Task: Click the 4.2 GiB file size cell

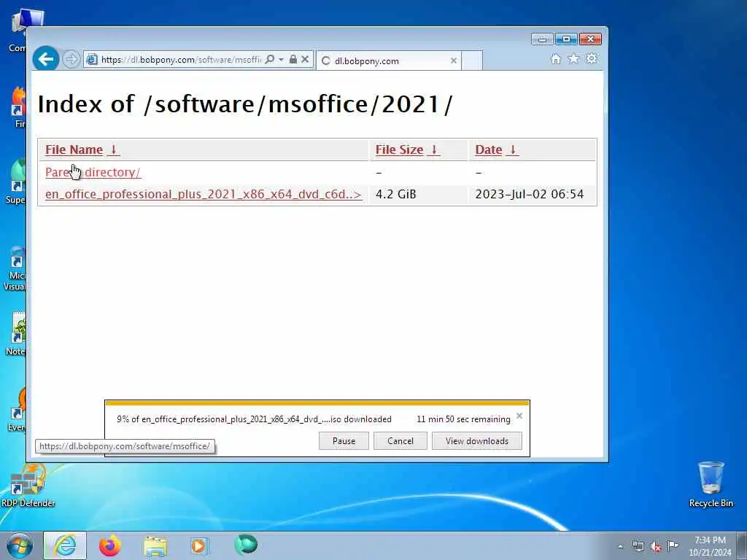Action: pyautogui.click(x=396, y=194)
